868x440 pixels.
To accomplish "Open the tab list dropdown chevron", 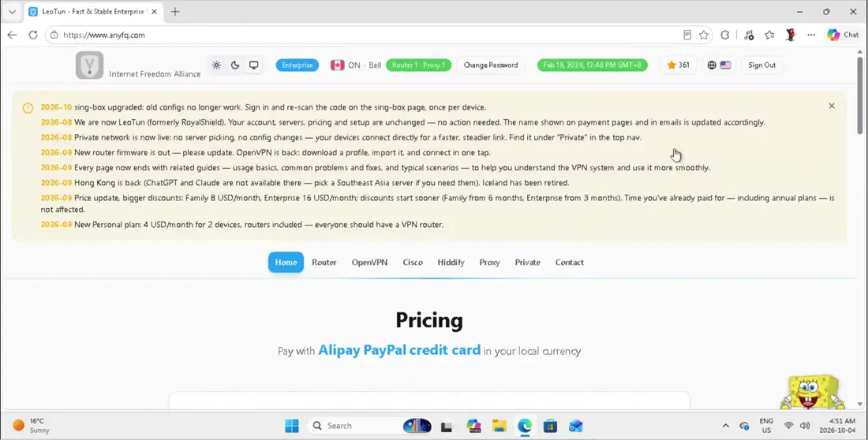I will click(12, 12).
